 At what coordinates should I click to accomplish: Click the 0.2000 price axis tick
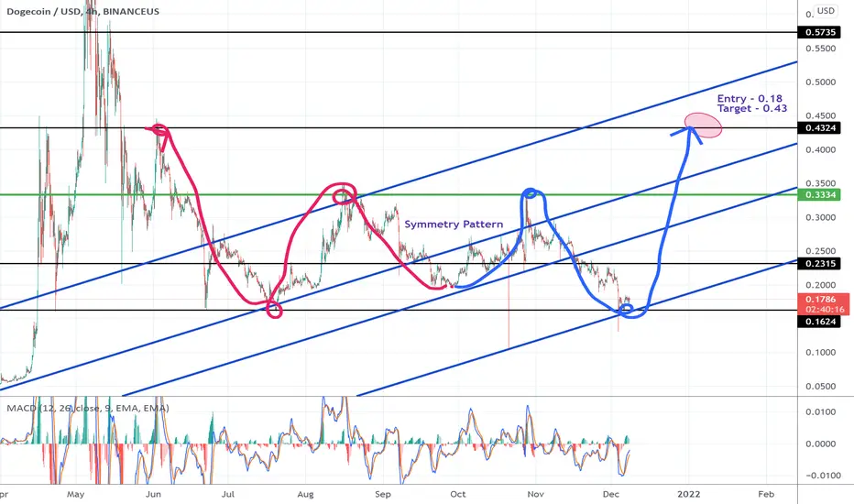(x=820, y=285)
